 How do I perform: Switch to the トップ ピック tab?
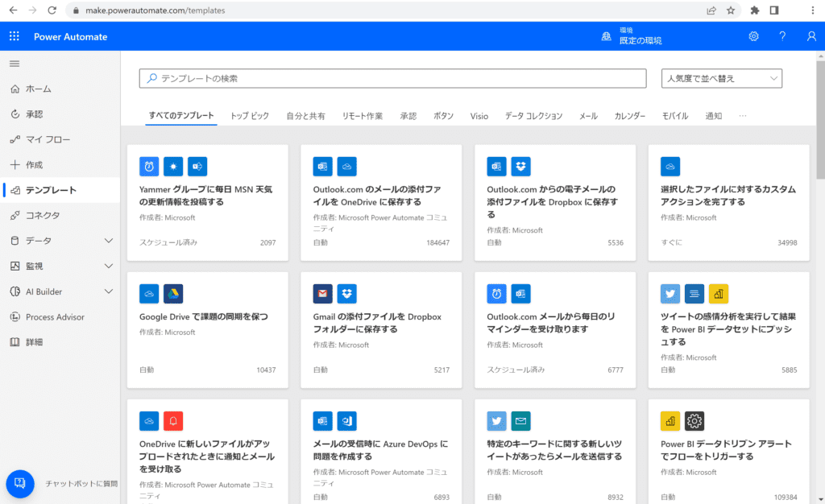click(250, 116)
